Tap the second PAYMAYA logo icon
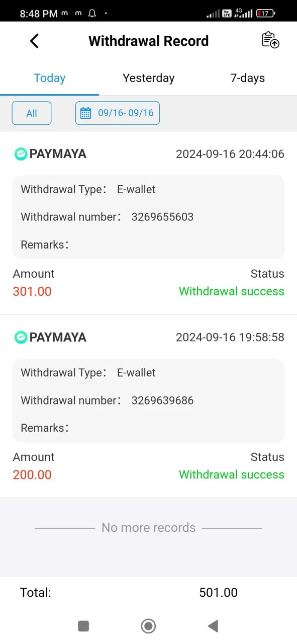The image size is (297, 644). point(21,337)
